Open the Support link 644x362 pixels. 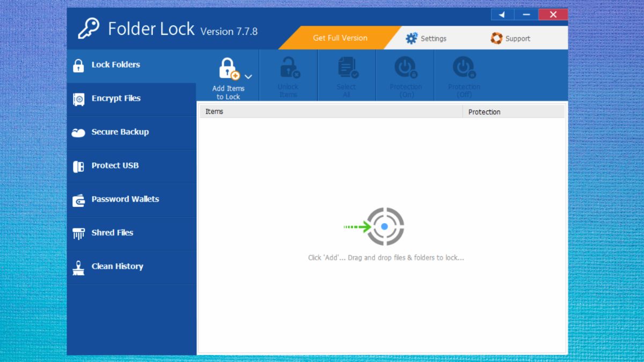(x=510, y=39)
